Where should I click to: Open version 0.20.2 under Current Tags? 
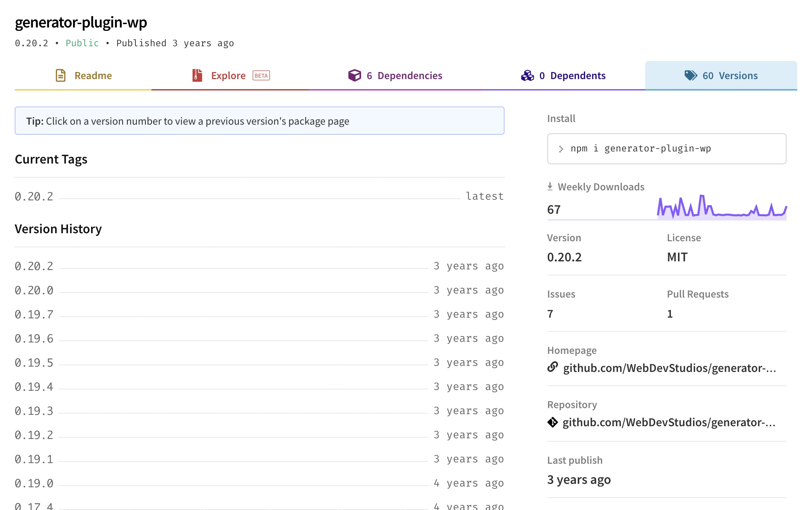click(34, 196)
